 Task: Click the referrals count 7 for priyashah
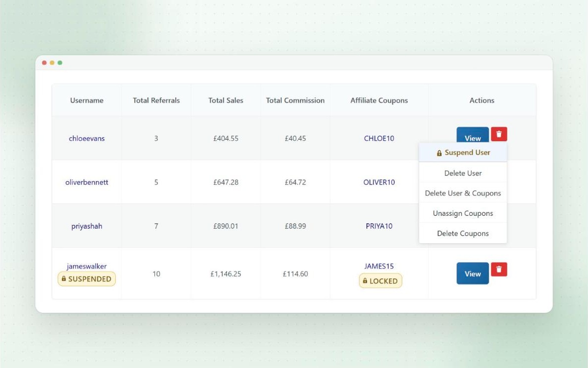point(156,226)
